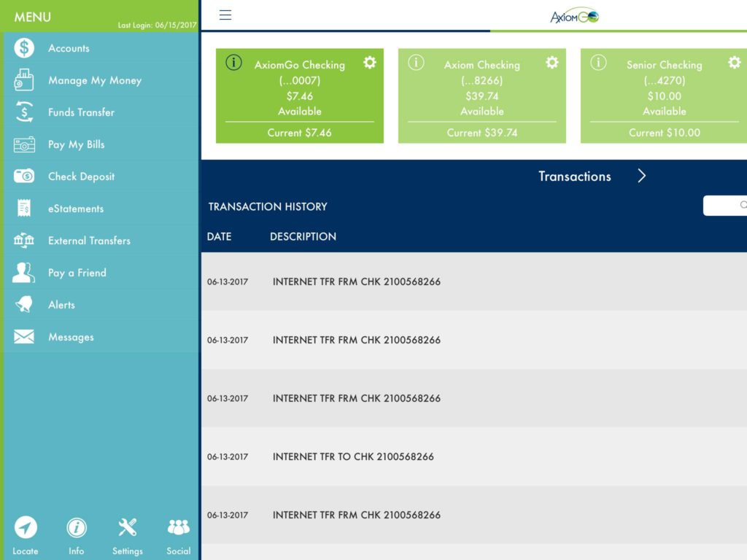Click Current $7.46 balance text
747x560 pixels.
point(300,133)
